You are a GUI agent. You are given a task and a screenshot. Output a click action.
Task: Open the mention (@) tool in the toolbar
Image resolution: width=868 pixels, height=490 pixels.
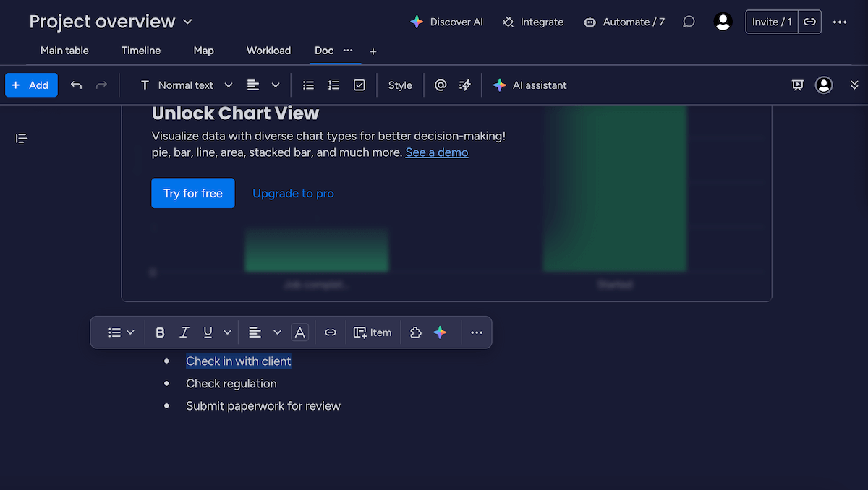(x=441, y=85)
